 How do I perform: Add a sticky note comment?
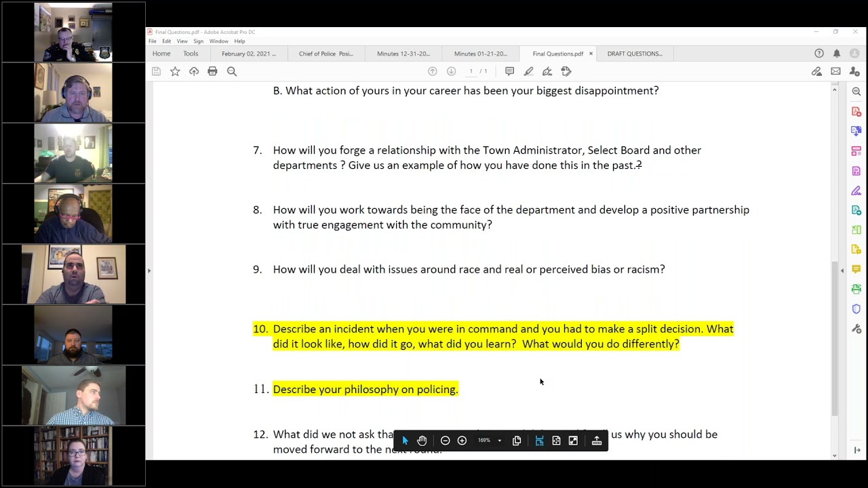509,71
